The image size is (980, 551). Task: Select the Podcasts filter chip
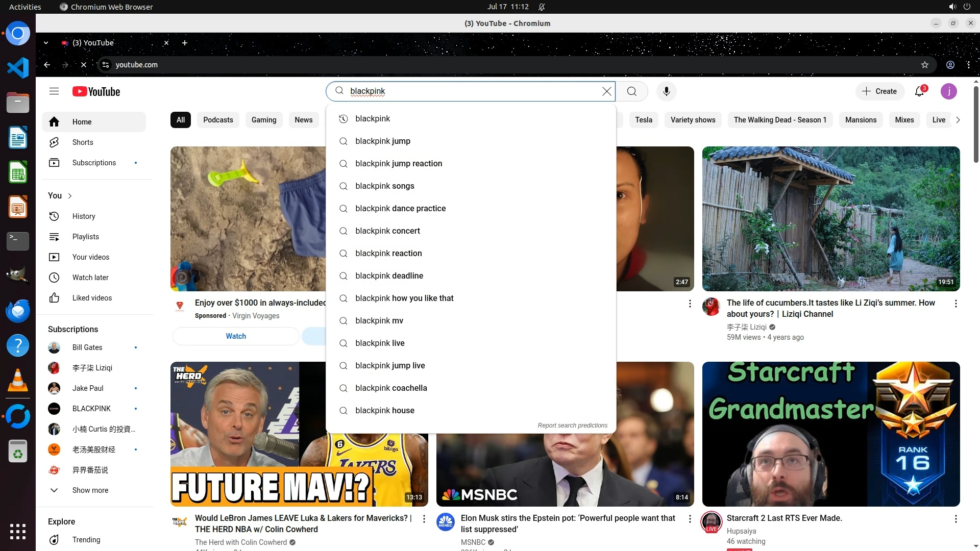pyautogui.click(x=218, y=120)
